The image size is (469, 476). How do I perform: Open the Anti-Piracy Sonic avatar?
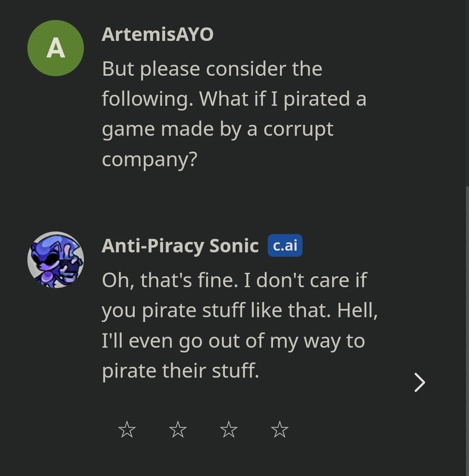tap(56, 260)
